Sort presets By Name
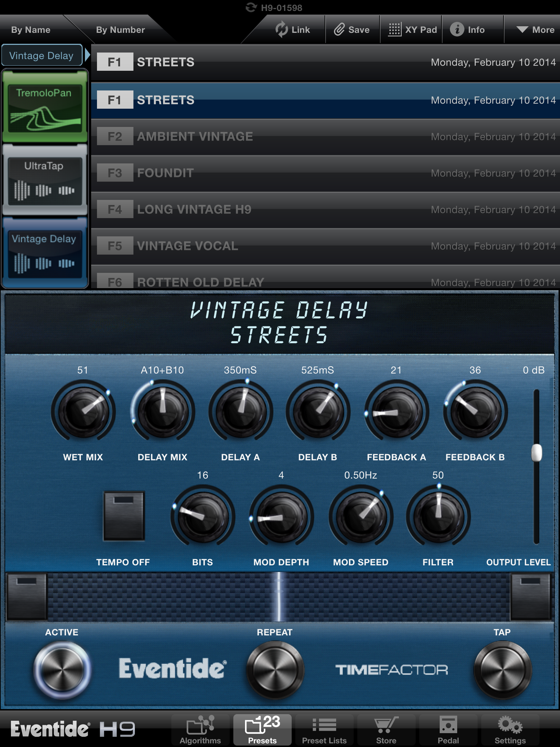This screenshot has width=560, height=747. point(31,30)
